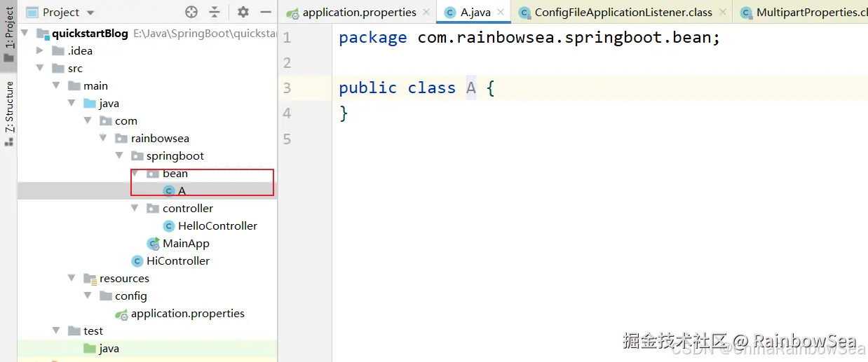Click MainApp runnable class icon
The width and height of the screenshot is (868, 362).
(154, 243)
